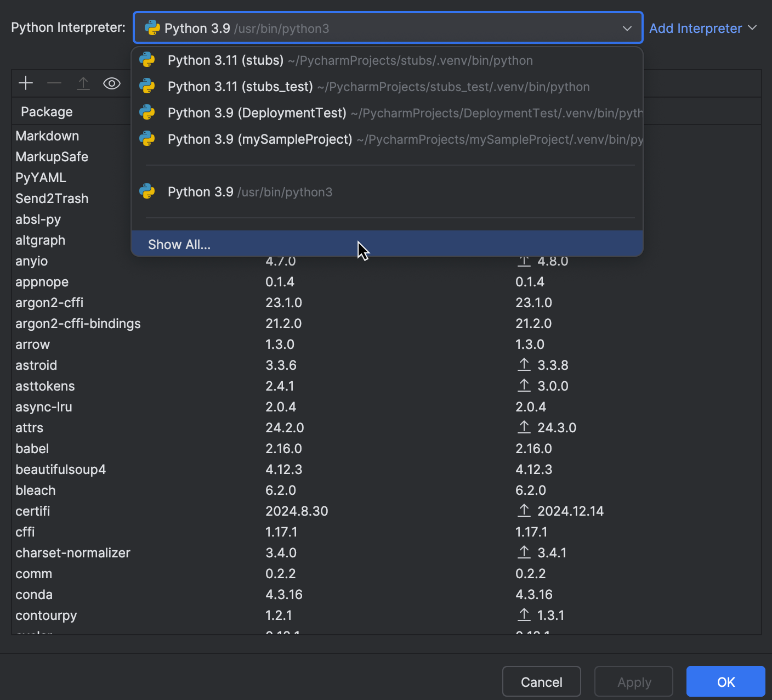Click the upgrade arrow beside contourpy 1.3.1
This screenshot has width=772, height=700.
(524, 615)
